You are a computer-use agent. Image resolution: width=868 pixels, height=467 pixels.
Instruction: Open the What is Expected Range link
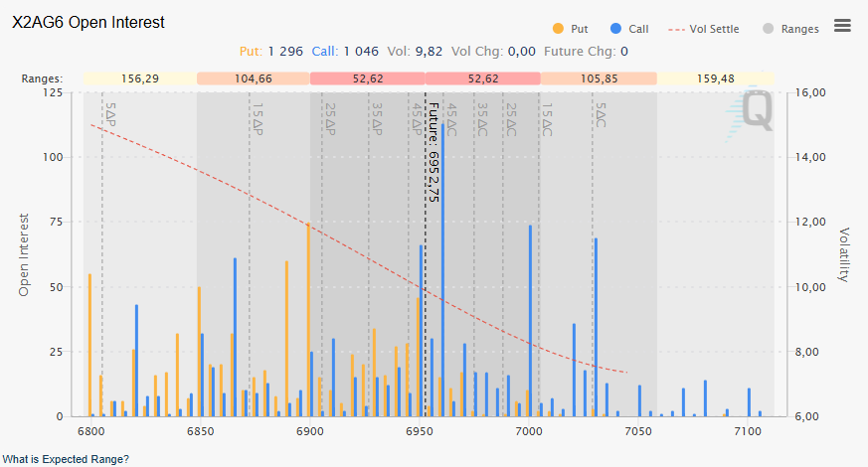click(x=65, y=459)
